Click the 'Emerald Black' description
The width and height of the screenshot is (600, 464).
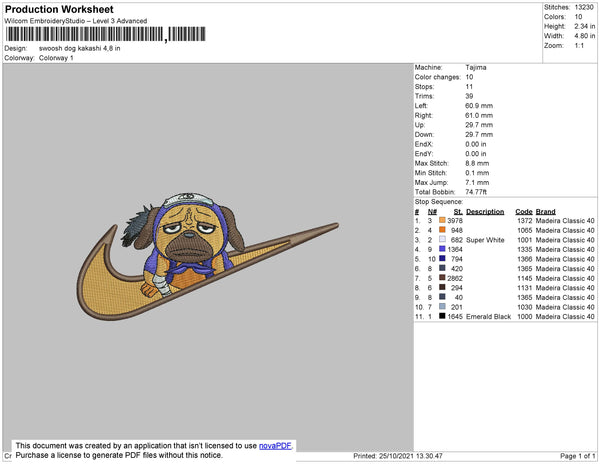coord(488,316)
